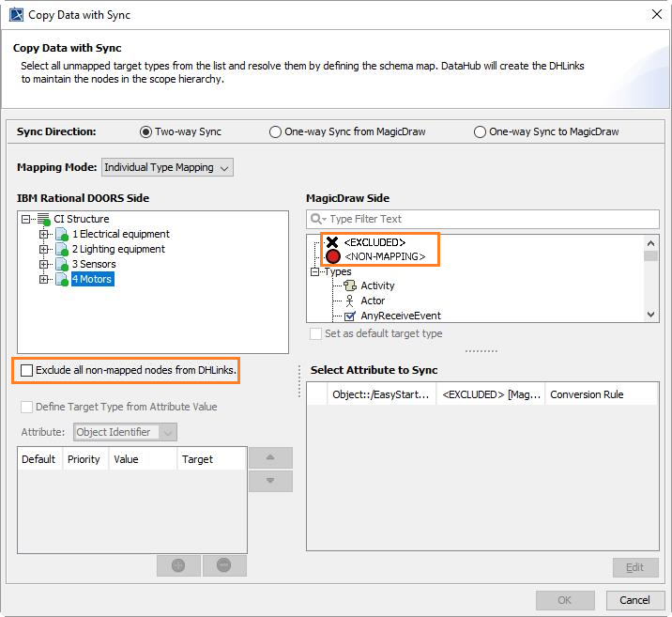Viewport: 672px width, 617px height.
Task: Click the Priority column header
Action: pos(84,459)
